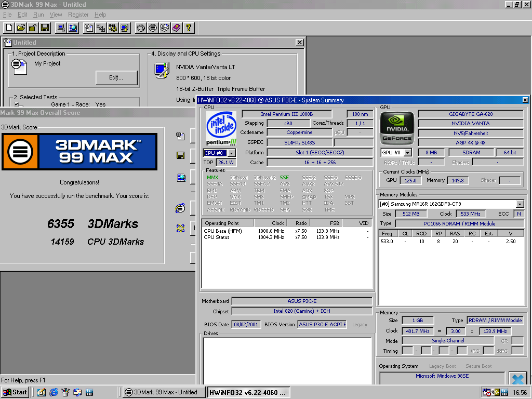
Task: Click the spiral benchmark toolbar icon
Action: [x=141, y=28]
